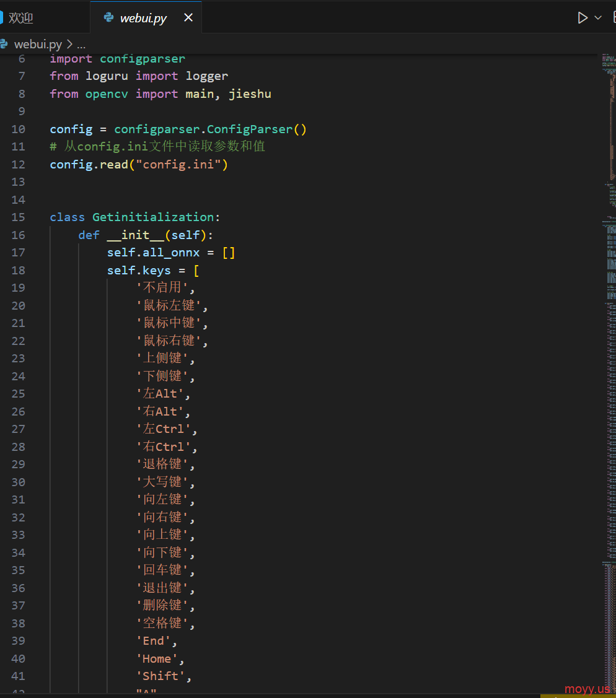Click the split editor icon at right edge
616x698 pixels.
coord(614,18)
